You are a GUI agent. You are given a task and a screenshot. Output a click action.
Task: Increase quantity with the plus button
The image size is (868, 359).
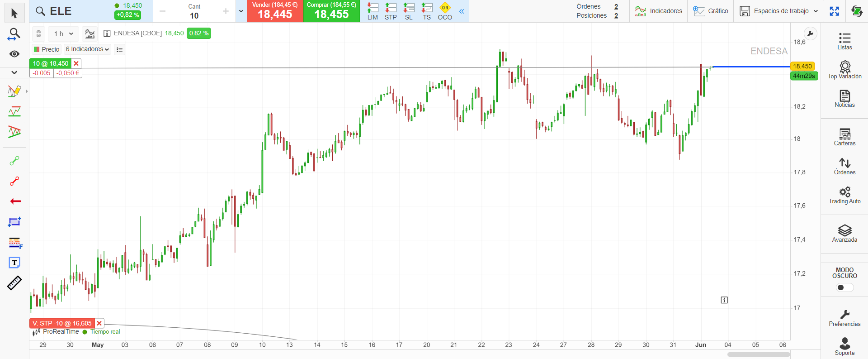pyautogui.click(x=226, y=11)
